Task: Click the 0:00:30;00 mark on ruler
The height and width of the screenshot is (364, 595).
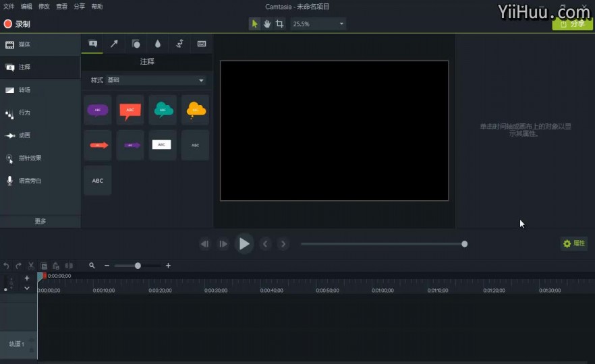Action: [x=216, y=291]
